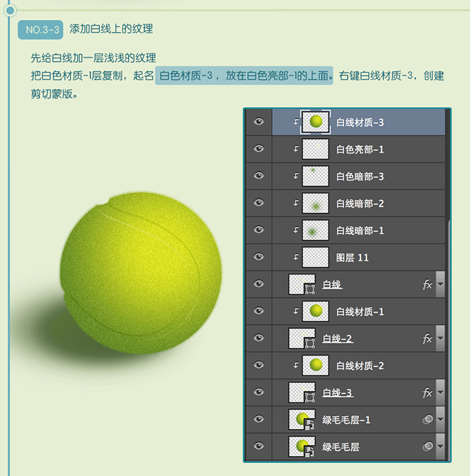Click the fx icon on 白线 layer
The width and height of the screenshot is (470, 476).
click(427, 285)
